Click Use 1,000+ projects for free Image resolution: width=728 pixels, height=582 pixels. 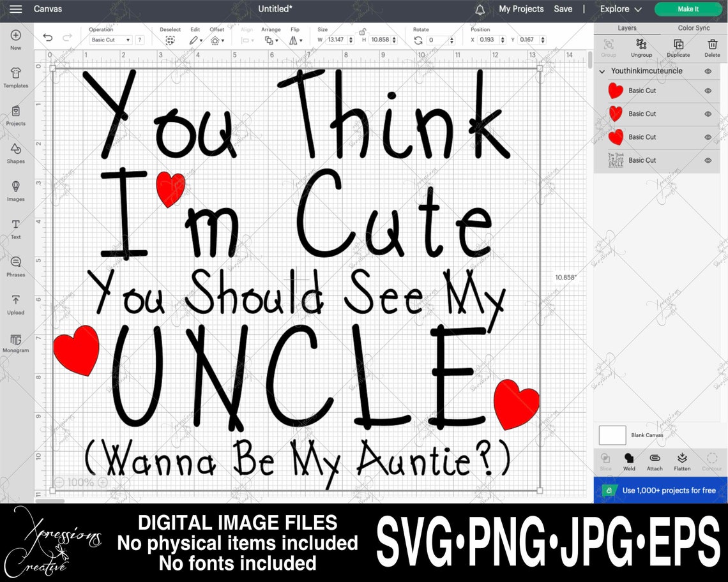pyautogui.click(x=668, y=490)
